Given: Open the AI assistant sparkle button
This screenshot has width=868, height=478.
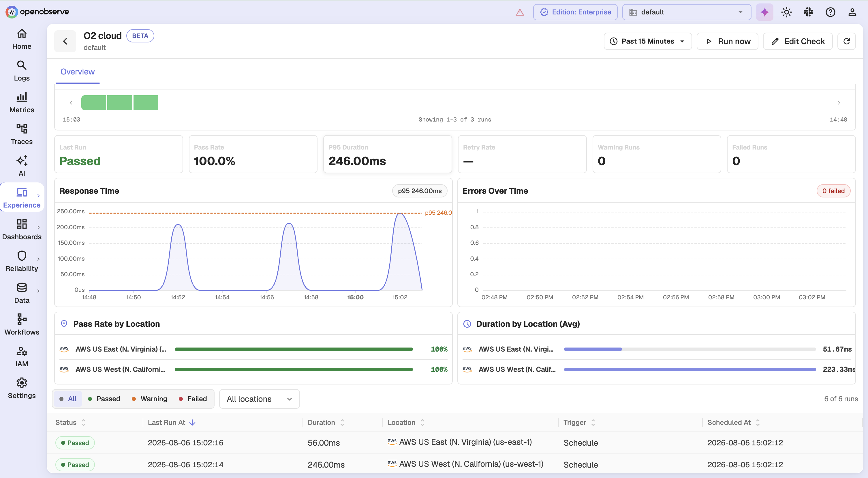Looking at the screenshot, I should point(764,12).
